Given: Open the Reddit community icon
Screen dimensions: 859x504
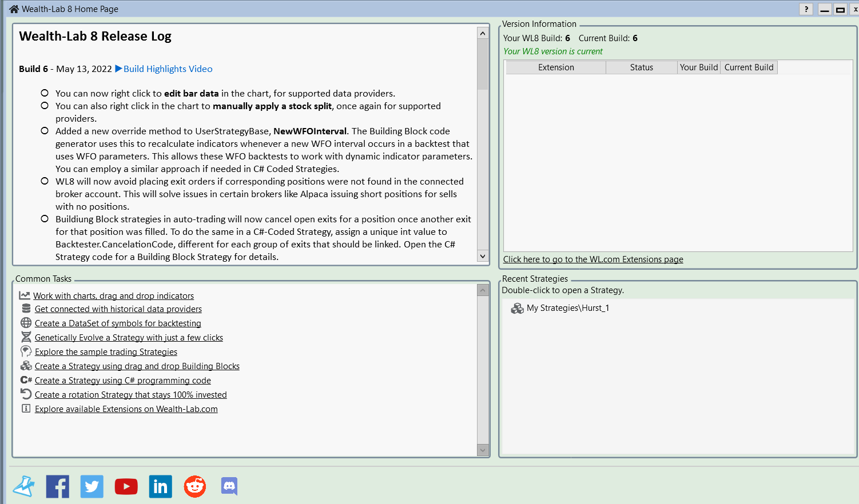Looking at the screenshot, I should coord(195,486).
